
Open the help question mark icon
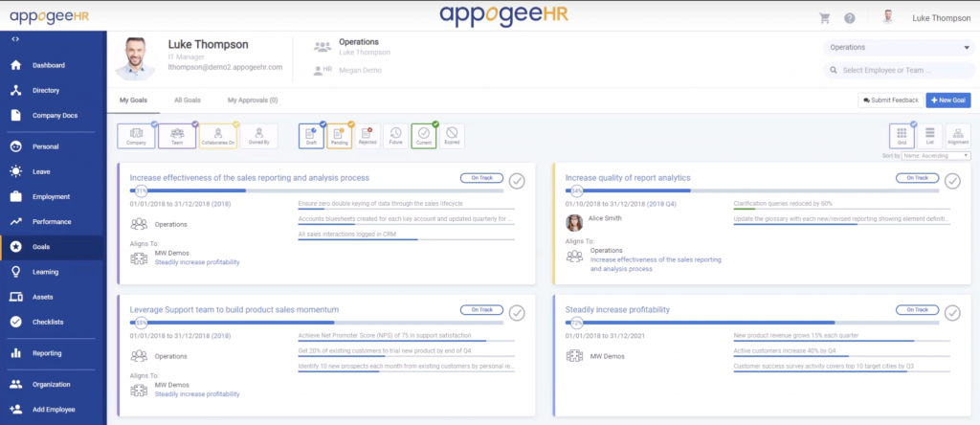[850, 18]
